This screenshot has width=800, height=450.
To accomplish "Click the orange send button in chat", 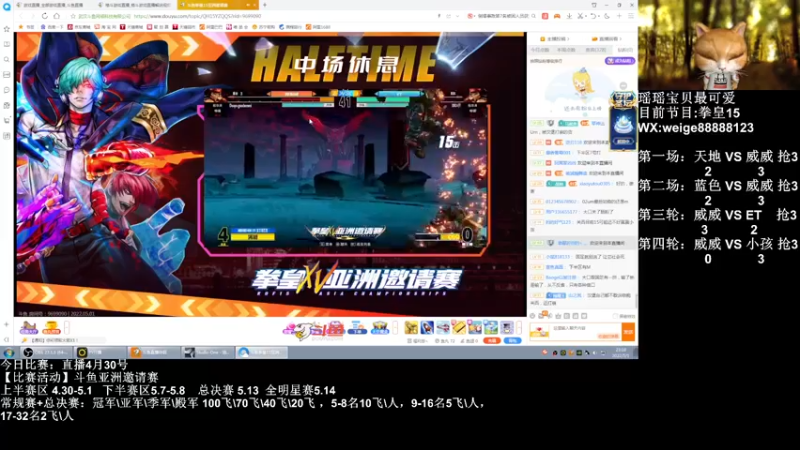I will coord(628,332).
